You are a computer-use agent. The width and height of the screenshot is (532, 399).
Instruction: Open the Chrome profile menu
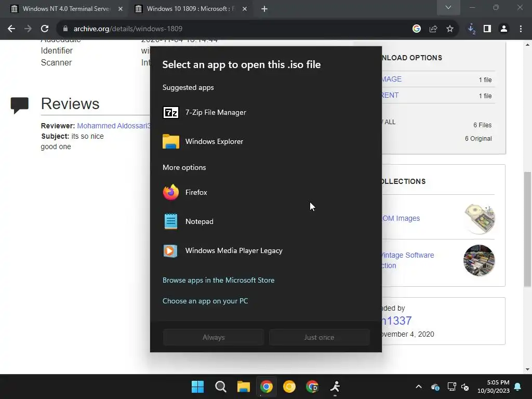[504, 29]
